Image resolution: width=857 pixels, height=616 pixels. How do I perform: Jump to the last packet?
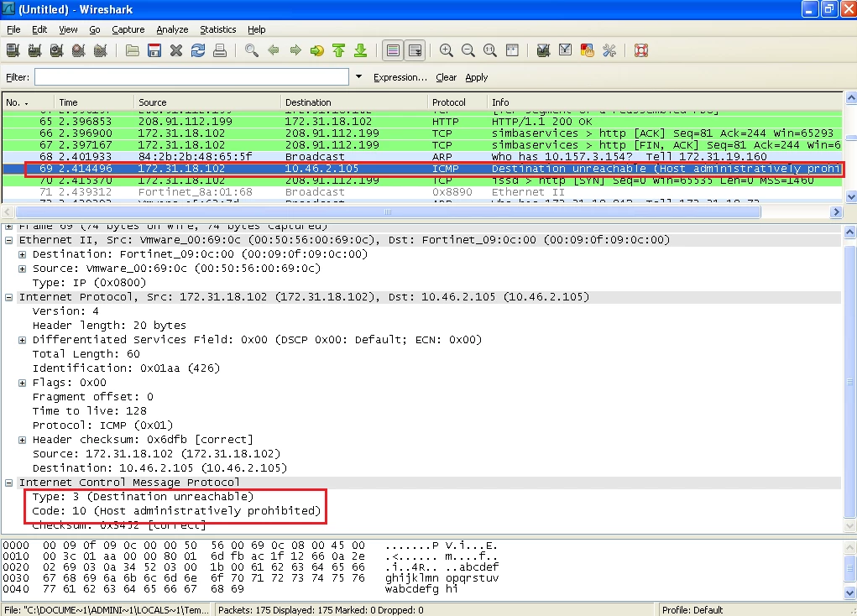[361, 51]
